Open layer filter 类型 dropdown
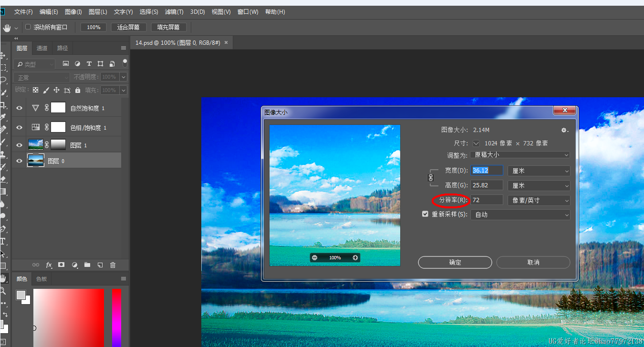The image size is (644, 347). 35,64
